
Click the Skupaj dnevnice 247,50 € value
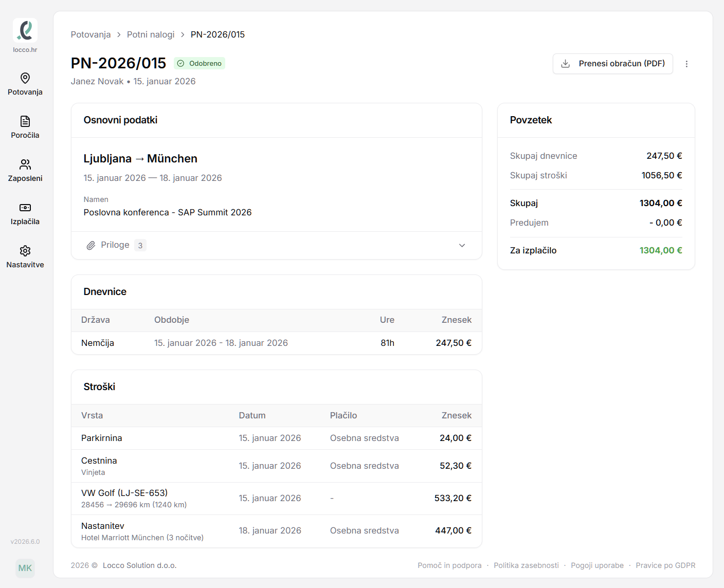tap(664, 156)
